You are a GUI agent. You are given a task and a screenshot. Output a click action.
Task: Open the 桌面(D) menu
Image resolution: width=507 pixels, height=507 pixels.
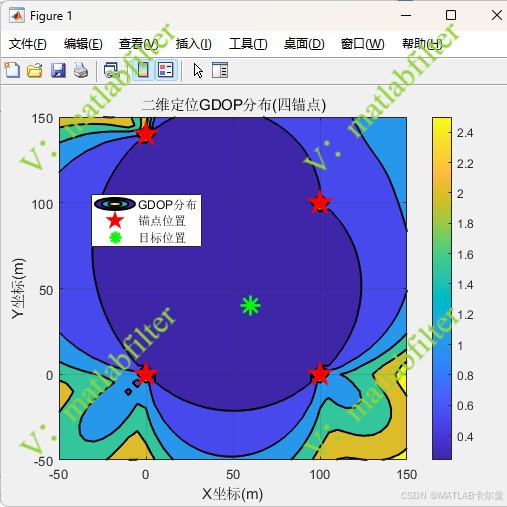[304, 44]
